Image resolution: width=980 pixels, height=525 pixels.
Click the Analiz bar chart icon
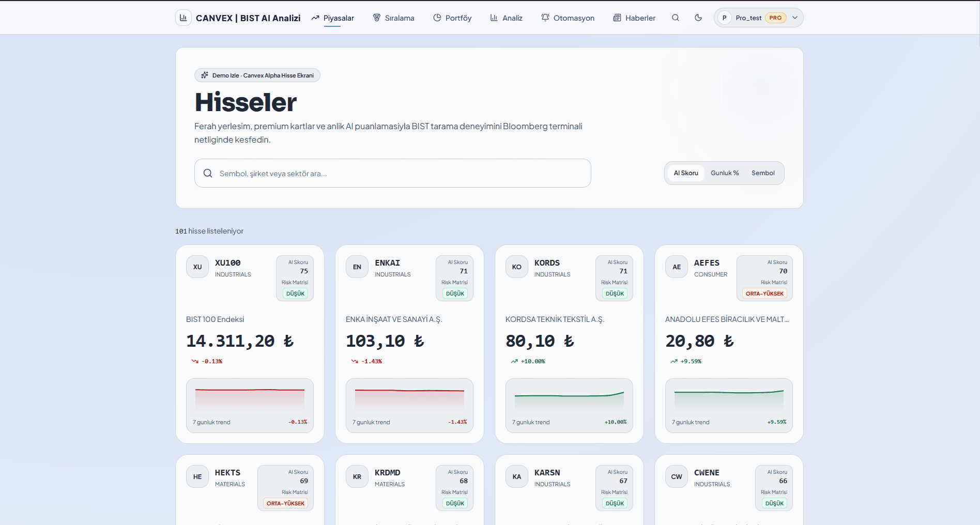pos(494,18)
